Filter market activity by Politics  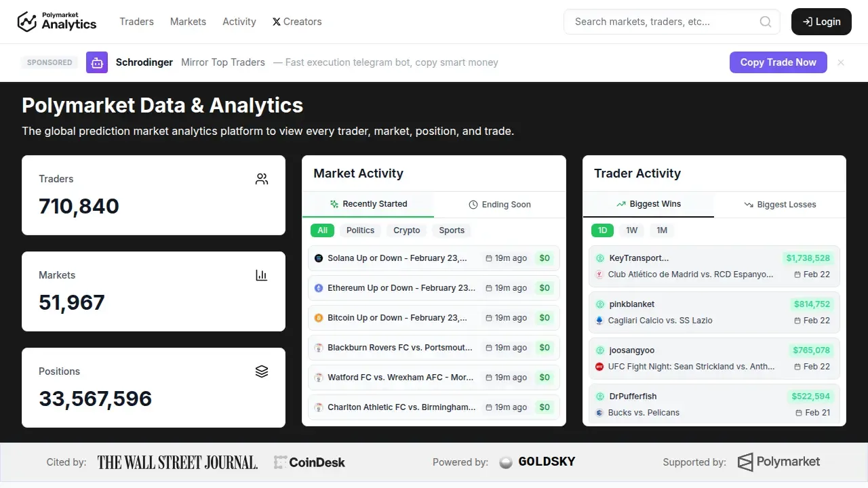(x=360, y=230)
